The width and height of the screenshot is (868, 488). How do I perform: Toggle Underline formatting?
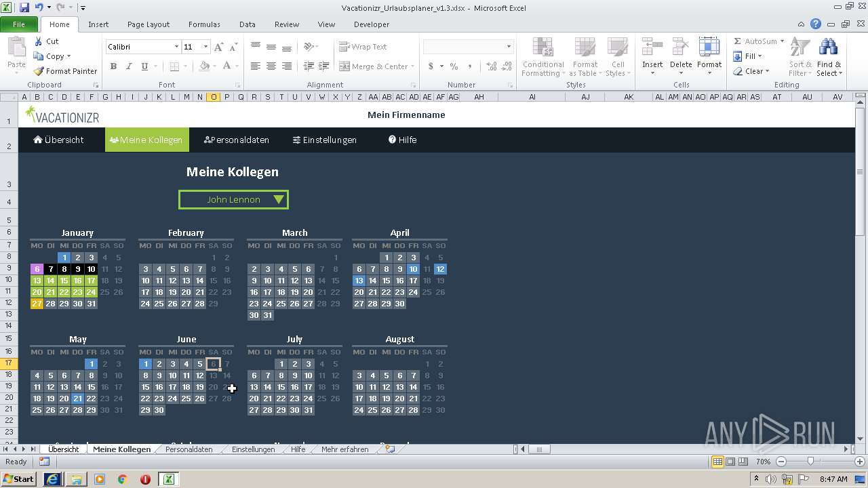[144, 66]
